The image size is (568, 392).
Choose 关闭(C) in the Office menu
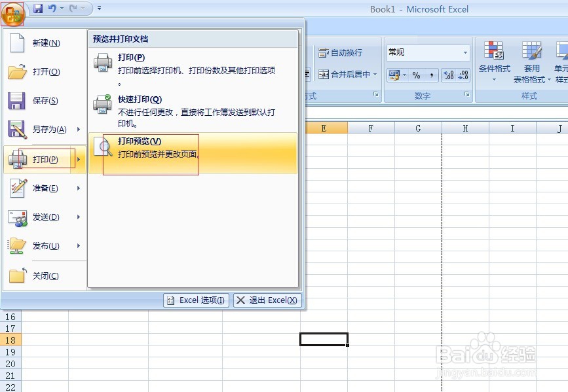tap(45, 276)
